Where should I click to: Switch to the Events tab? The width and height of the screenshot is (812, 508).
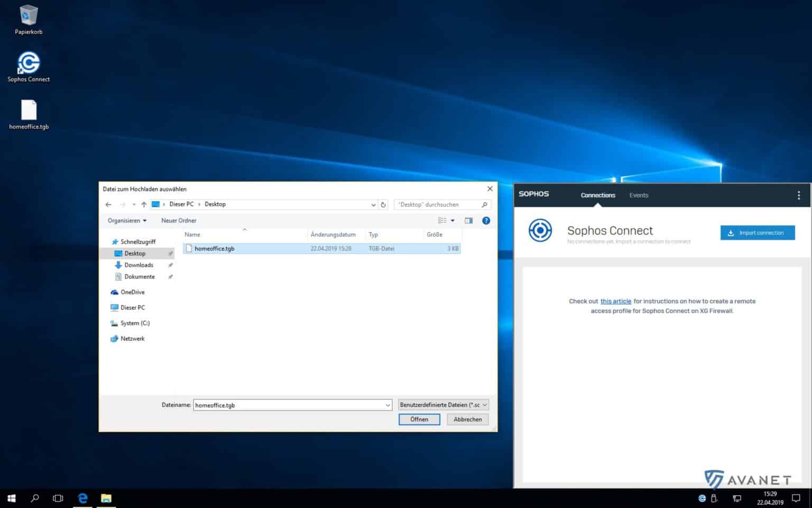point(639,195)
